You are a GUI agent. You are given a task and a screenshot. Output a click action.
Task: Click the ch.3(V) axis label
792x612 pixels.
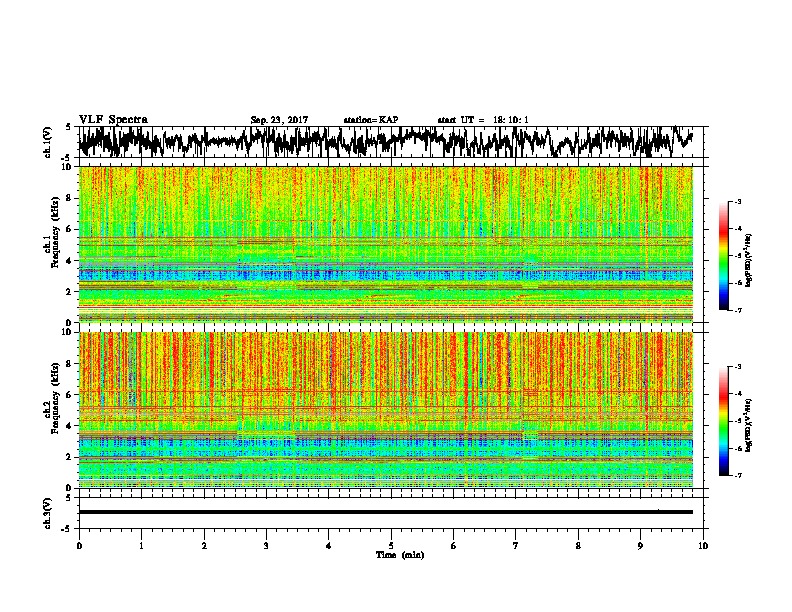[x=48, y=514]
